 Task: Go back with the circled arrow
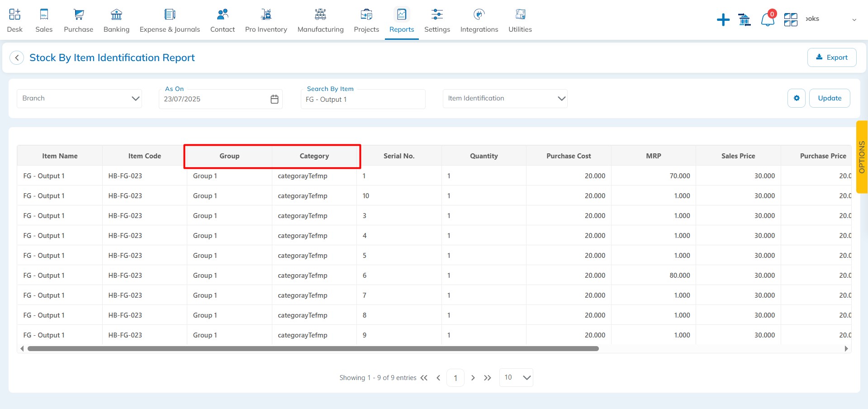pyautogui.click(x=17, y=58)
